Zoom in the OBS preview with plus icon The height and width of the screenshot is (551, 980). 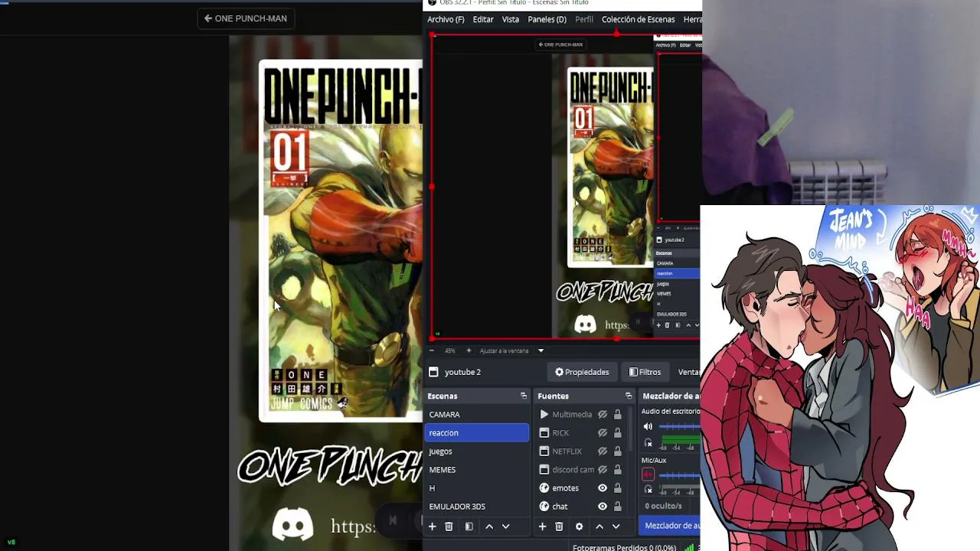coord(469,350)
